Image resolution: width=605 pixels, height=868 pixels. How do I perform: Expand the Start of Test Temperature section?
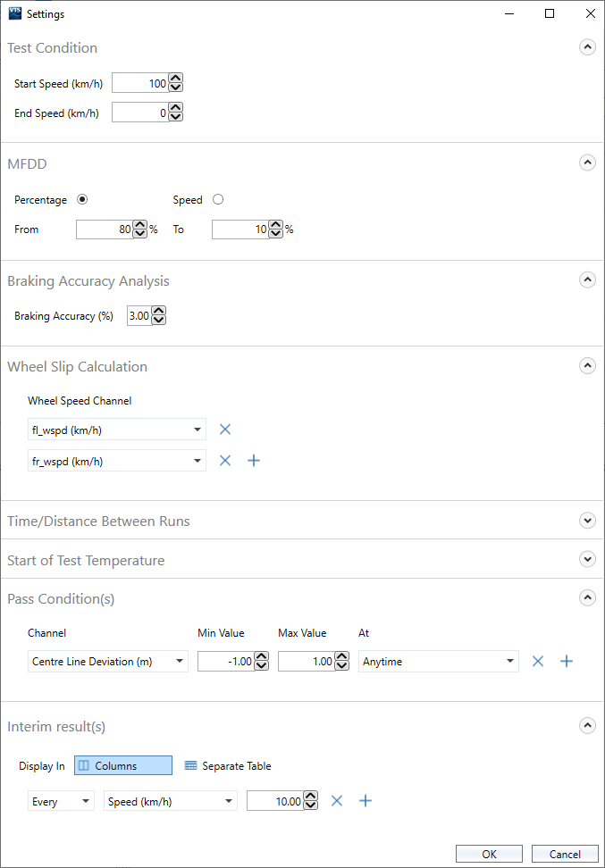[x=587, y=560]
